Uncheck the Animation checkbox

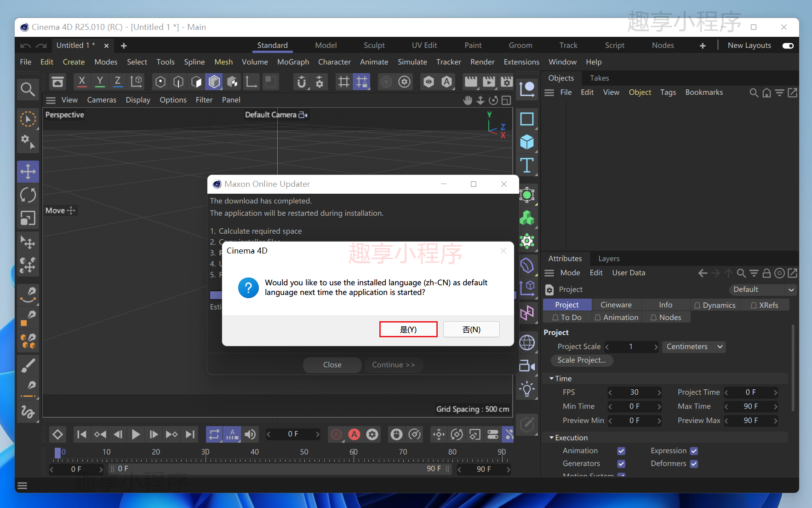[x=621, y=451]
